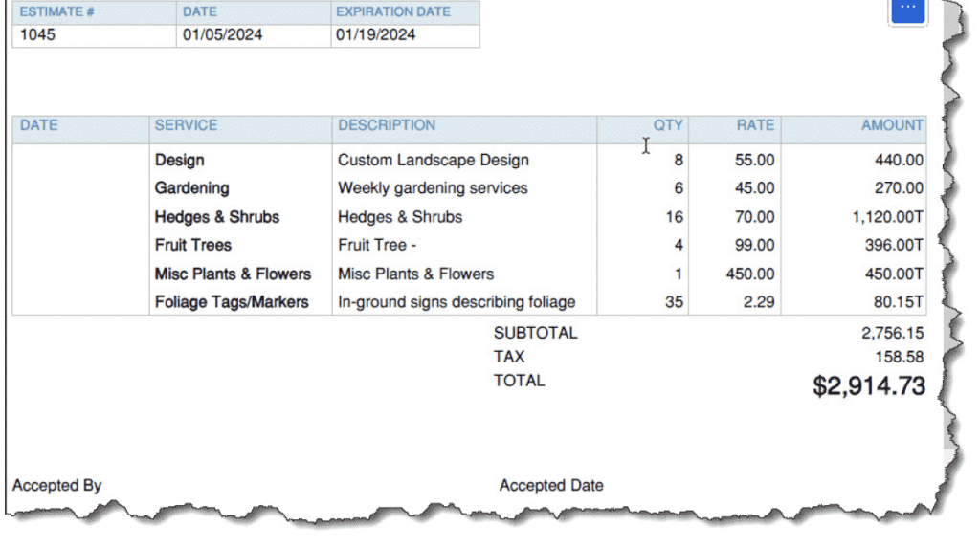The image size is (980, 548).
Task: Click the RATE column header
Action: pyautogui.click(x=755, y=125)
